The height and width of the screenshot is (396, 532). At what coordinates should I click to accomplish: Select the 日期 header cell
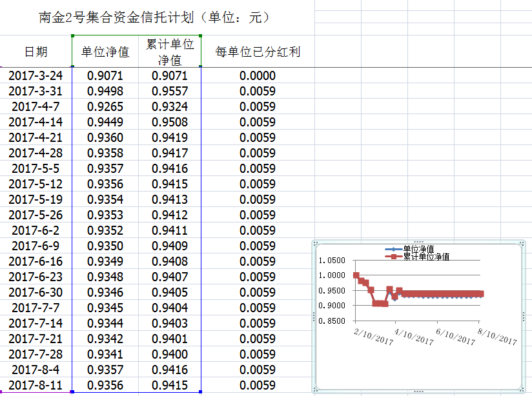click(36, 52)
